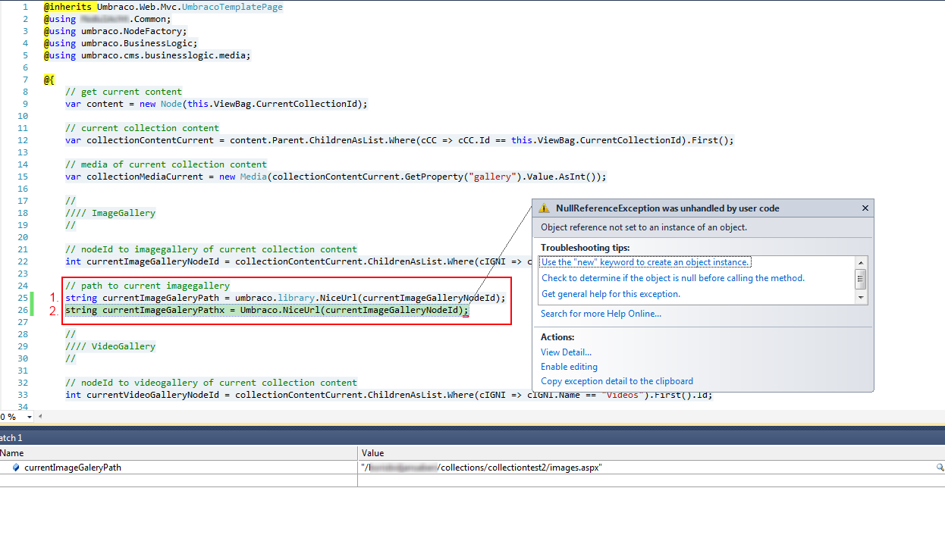Click the variable icon beside currentImageGaleryPath in Watch
The image size is (945, 560).
(x=16, y=468)
